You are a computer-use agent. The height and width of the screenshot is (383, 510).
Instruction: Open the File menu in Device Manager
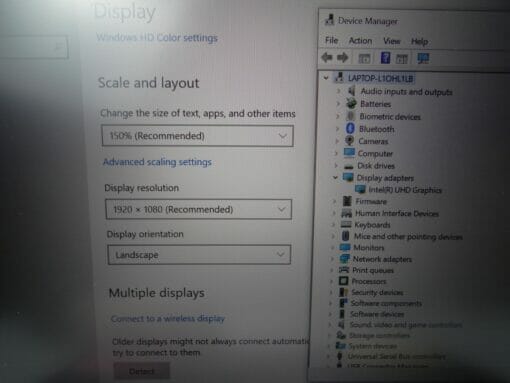tap(331, 40)
